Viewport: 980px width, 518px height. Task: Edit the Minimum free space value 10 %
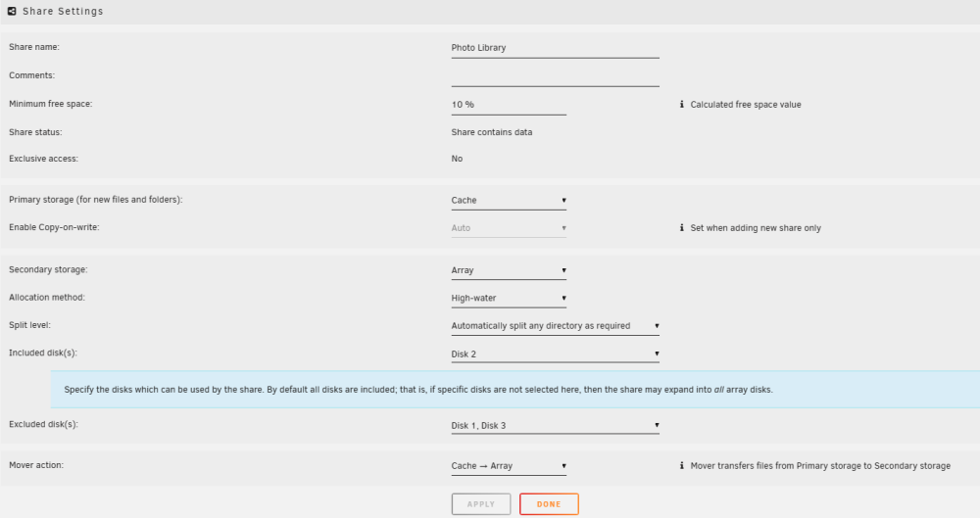(x=509, y=105)
